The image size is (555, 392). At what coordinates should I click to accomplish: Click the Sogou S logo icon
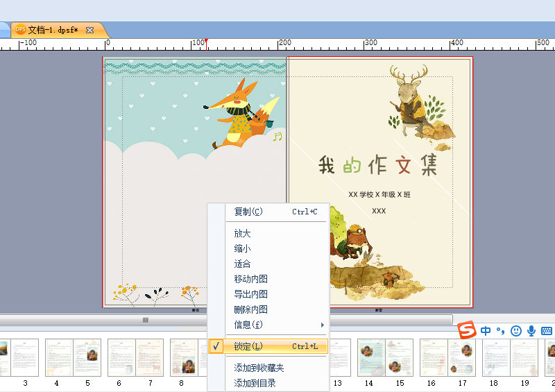(466, 330)
